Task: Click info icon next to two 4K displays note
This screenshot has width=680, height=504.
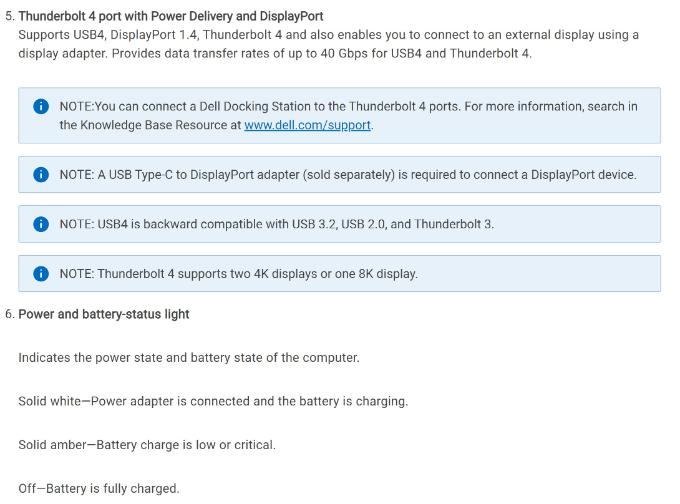Action: pos(41,274)
